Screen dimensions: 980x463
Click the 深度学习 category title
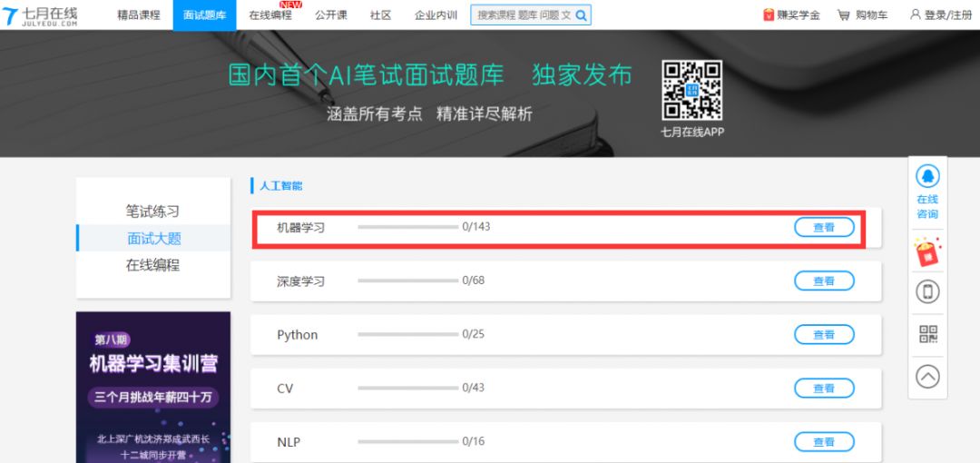pos(301,281)
